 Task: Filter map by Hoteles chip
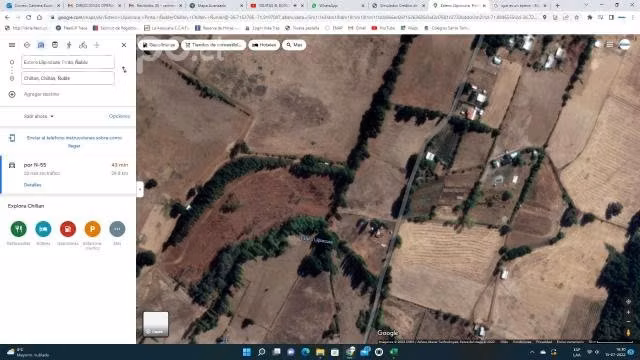(264, 45)
